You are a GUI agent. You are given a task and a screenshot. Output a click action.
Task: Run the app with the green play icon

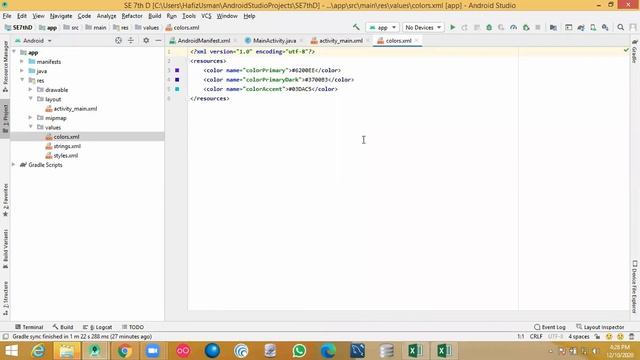(452, 27)
